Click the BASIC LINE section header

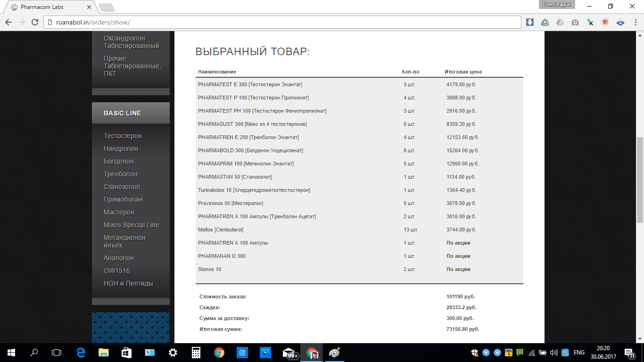pos(123,113)
